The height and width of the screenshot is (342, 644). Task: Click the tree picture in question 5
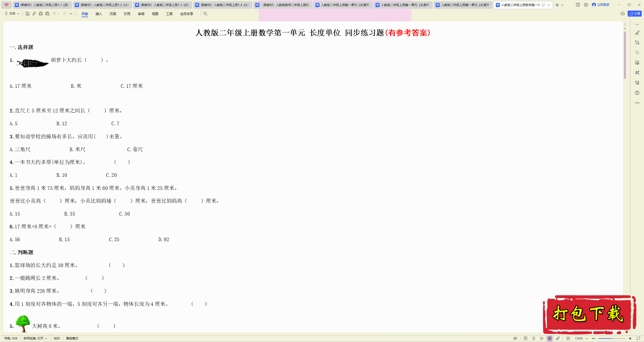click(23, 324)
